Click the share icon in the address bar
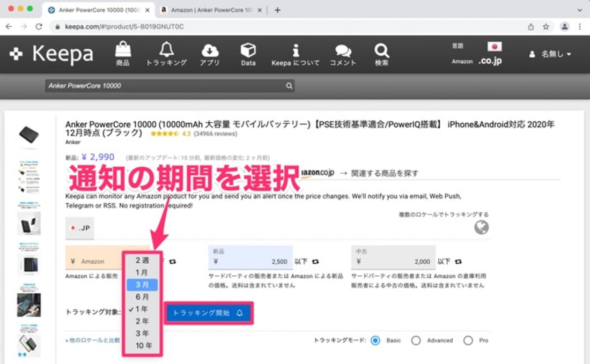The height and width of the screenshot is (364, 590). [530, 27]
